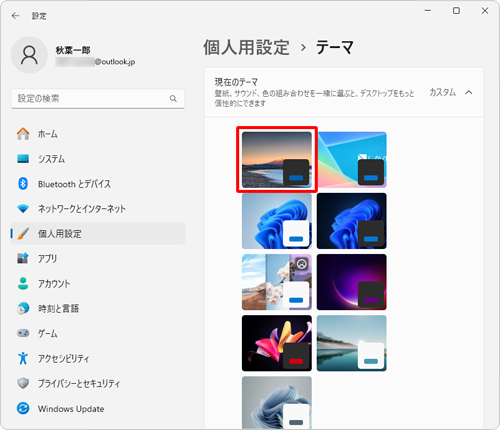Select the Windows light bloom theme
The height and width of the screenshot is (430, 500).
(x=277, y=221)
